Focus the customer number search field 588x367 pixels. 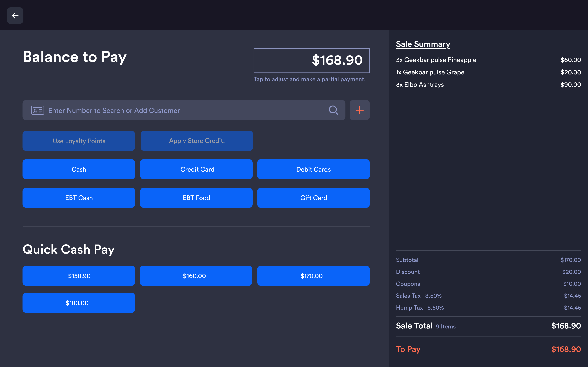click(x=185, y=110)
